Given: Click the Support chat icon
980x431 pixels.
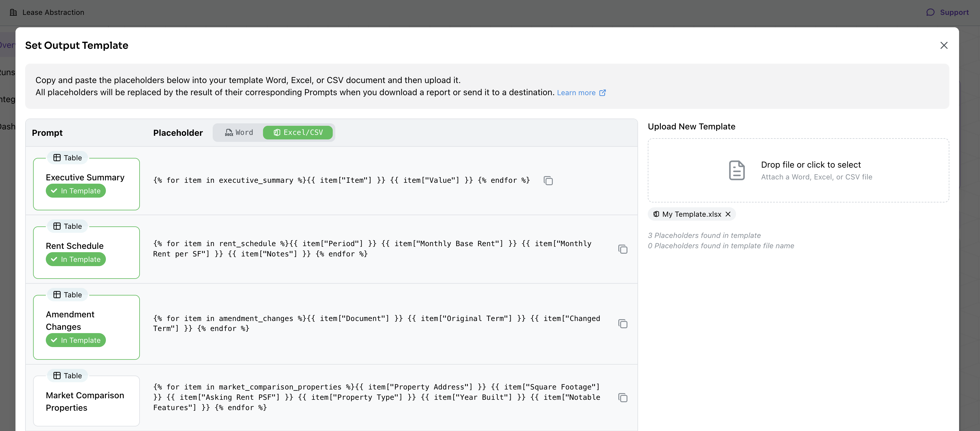Looking at the screenshot, I should coord(930,12).
